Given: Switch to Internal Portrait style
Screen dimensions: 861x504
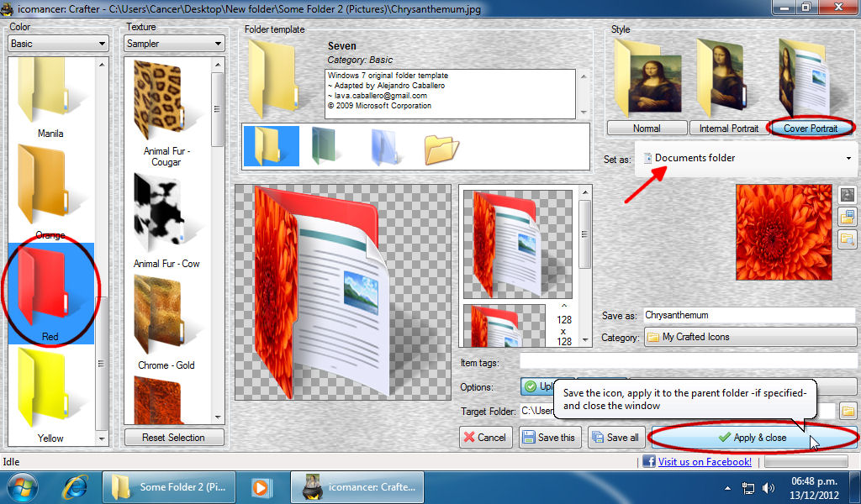Looking at the screenshot, I should [x=729, y=129].
